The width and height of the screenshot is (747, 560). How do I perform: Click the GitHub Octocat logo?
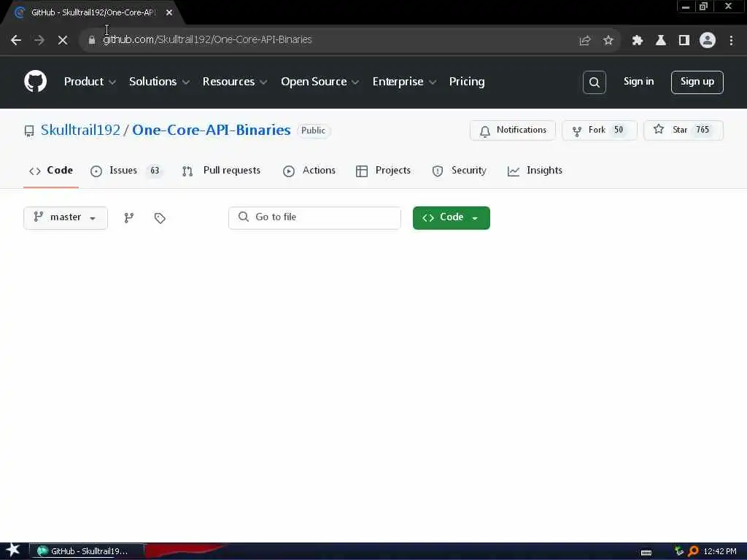point(35,82)
